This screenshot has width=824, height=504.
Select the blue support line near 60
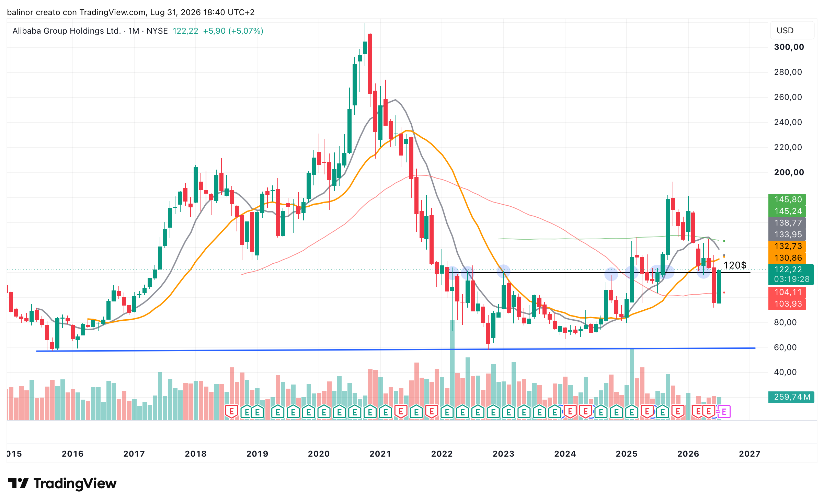coord(396,350)
